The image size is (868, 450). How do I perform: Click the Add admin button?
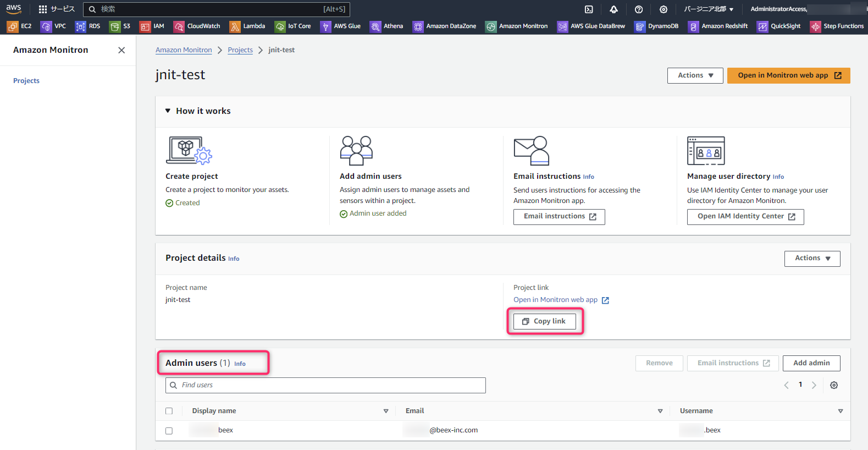coord(811,363)
